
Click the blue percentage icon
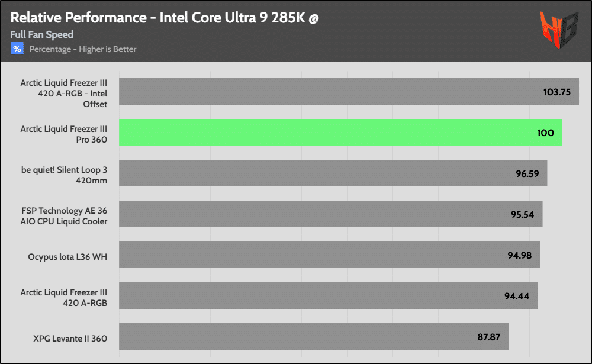[17, 49]
